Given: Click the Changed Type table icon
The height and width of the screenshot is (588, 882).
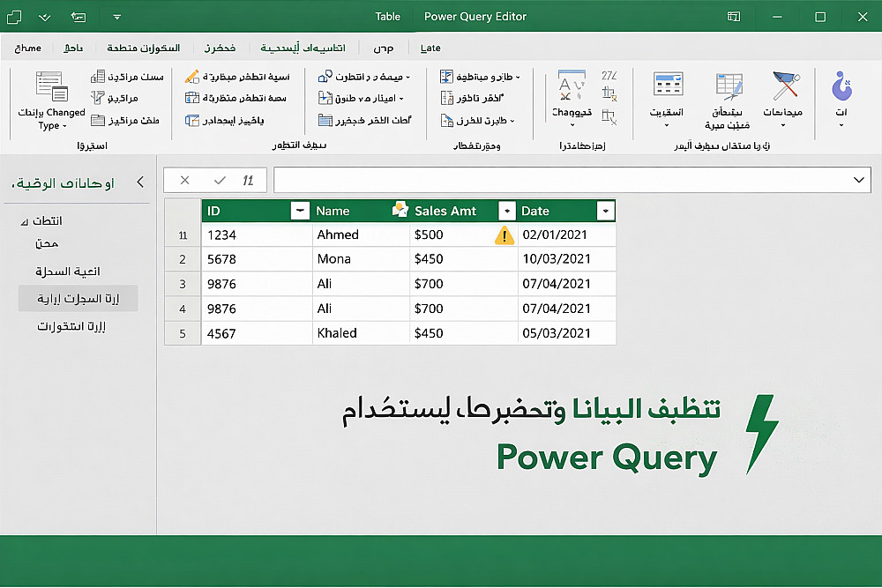Looking at the screenshot, I should click(52, 86).
